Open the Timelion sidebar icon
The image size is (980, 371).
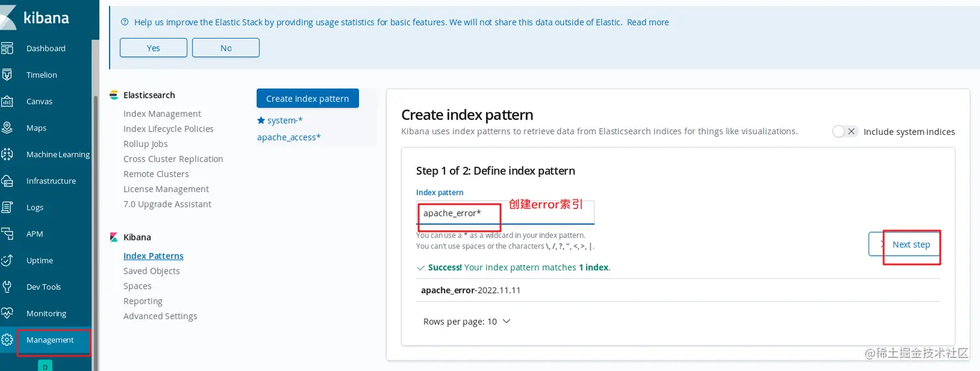point(7,75)
